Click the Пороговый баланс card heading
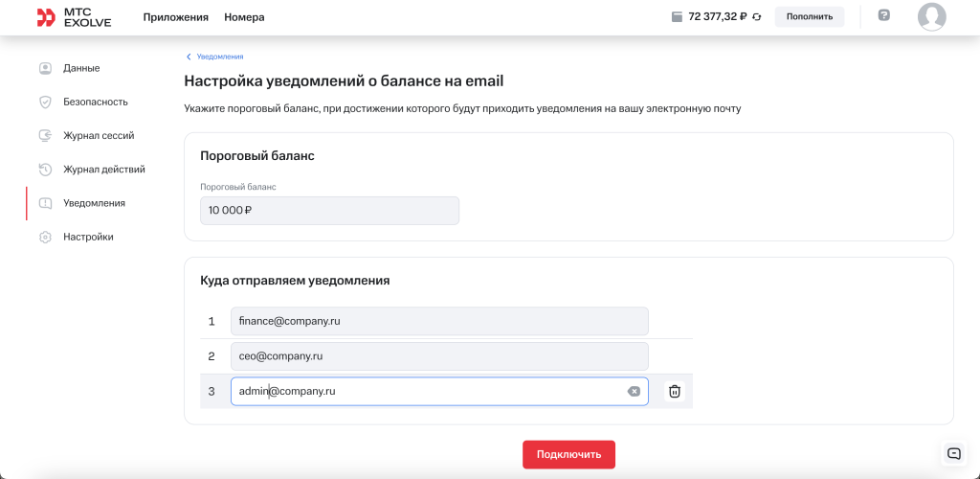This screenshot has width=980, height=479. point(256,156)
